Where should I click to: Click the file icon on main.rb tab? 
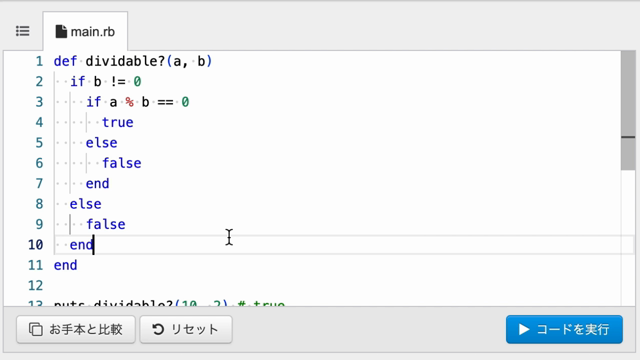click(61, 31)
